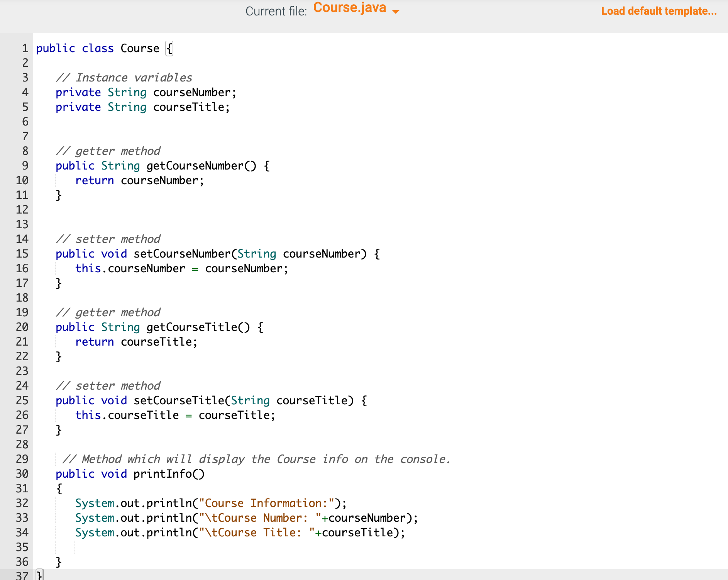The width and height of the screenshot is (728, 580).
Task: Click 'private String courseTitle;' line
Action: click(143, 107)
